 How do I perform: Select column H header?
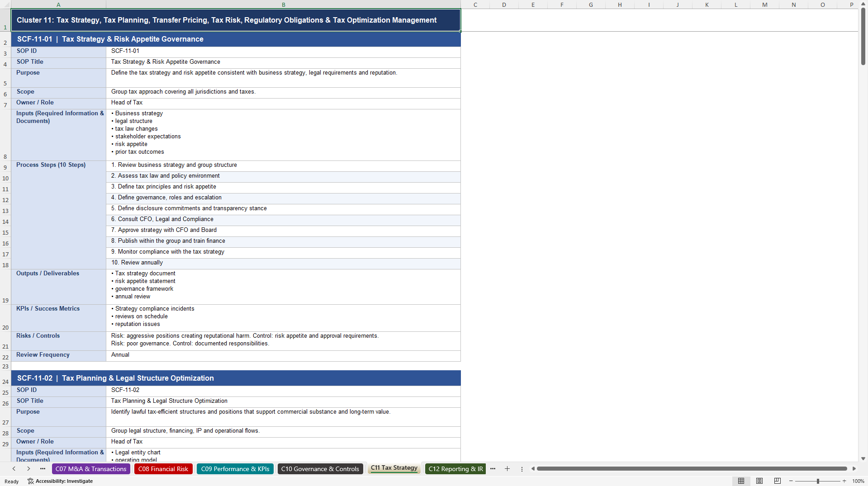pyautogui.click(x=620, y=5)
